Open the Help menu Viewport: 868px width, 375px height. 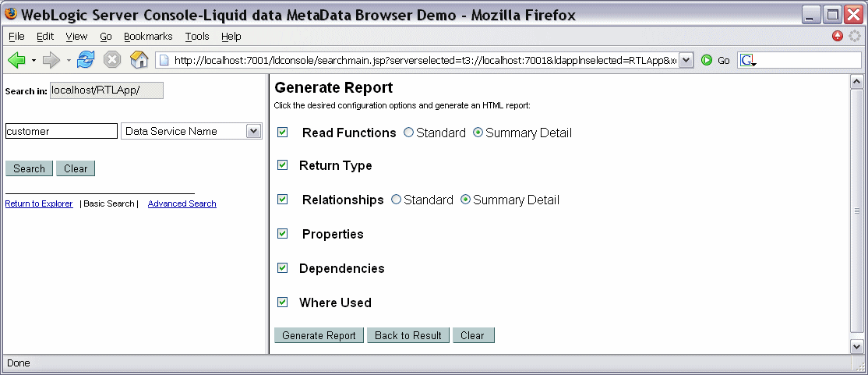pyautogui.click(x=231, y=37)
